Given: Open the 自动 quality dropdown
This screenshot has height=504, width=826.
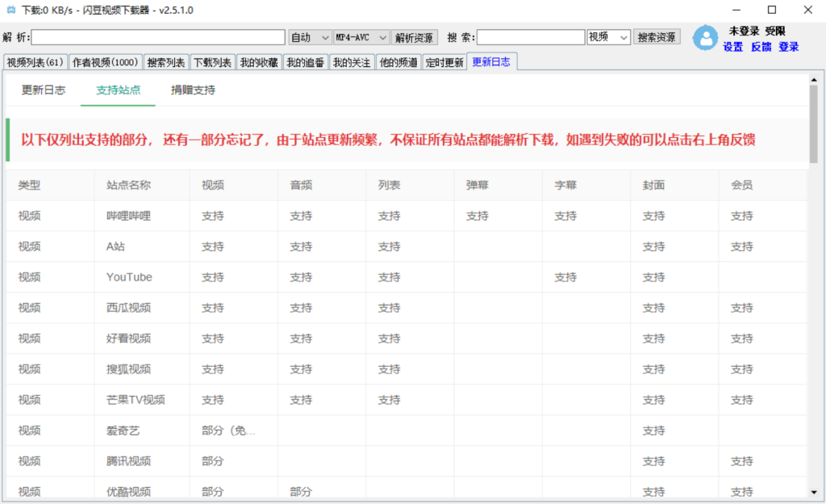Looking at the screenshot, I should [310, 37].
